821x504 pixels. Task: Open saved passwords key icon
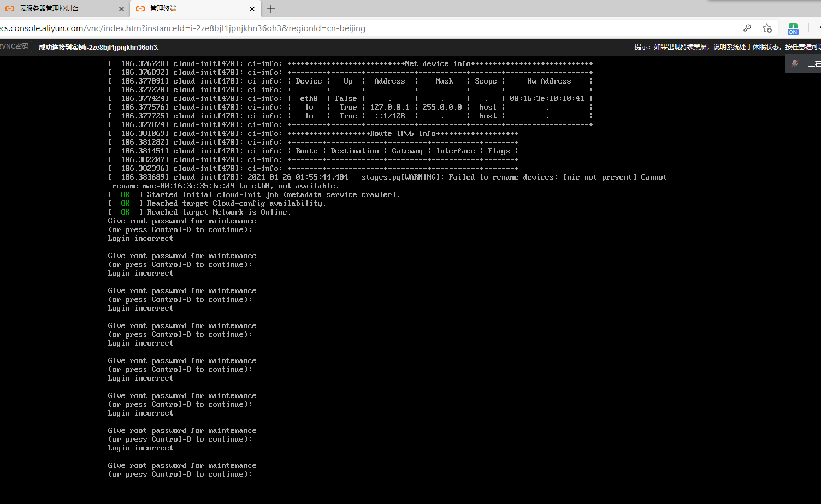[747, 28]
